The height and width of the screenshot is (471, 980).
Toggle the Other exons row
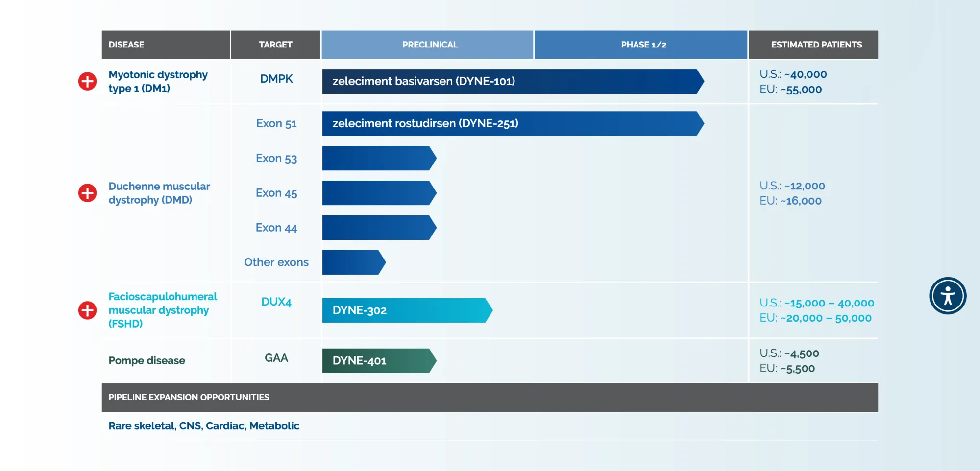[x=276, y=262]
